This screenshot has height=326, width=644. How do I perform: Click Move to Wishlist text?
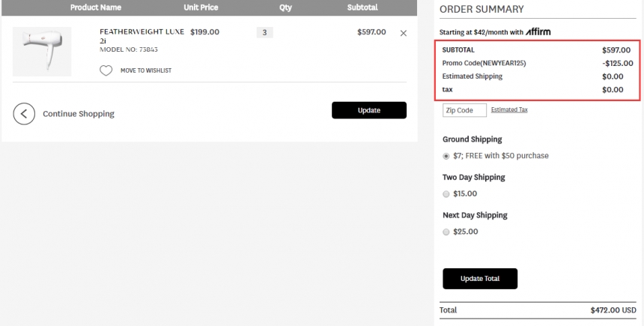pyautogui.click(x=146, y=70)
